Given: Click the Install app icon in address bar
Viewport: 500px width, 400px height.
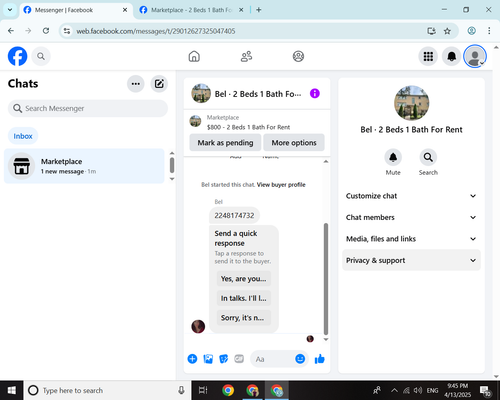Looking at the screenshot, I should pos(431,31).
